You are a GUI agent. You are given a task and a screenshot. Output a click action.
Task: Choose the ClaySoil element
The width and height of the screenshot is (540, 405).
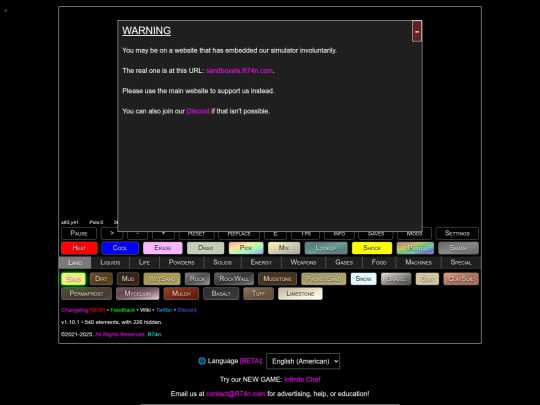(x=461, y=279)
